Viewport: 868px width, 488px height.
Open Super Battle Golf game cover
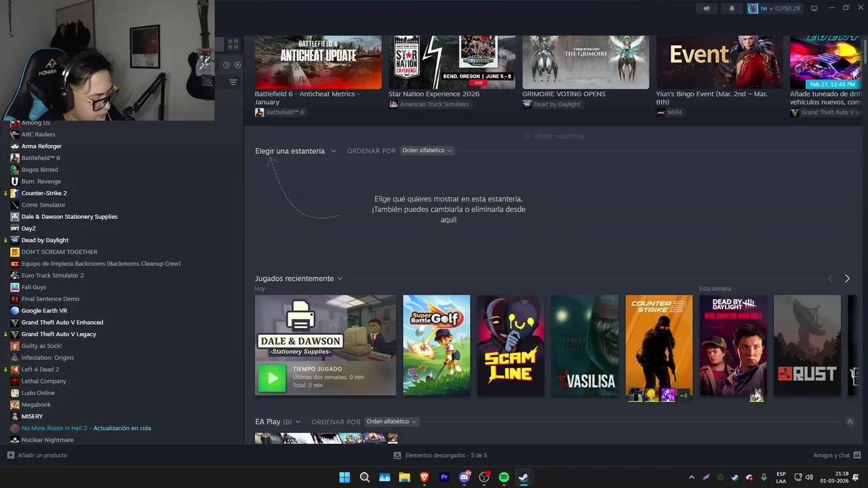pyautogui.click(x=437, y=345)
